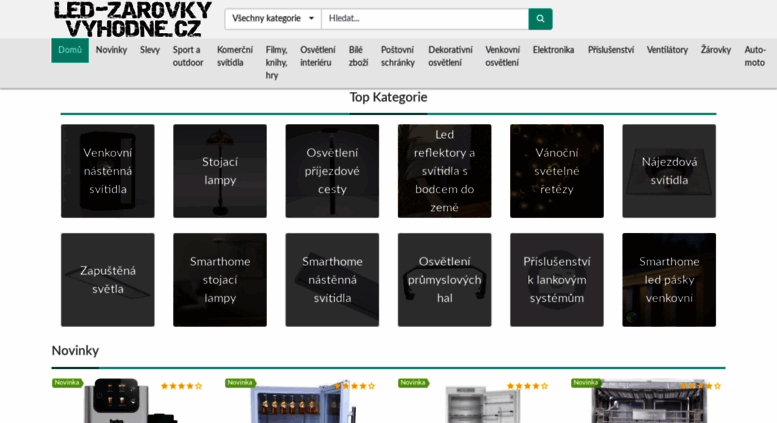The image size is (777, 423).
Task: Open Příslušenství k lankovým systémům tile
Action: click(557, 280)
